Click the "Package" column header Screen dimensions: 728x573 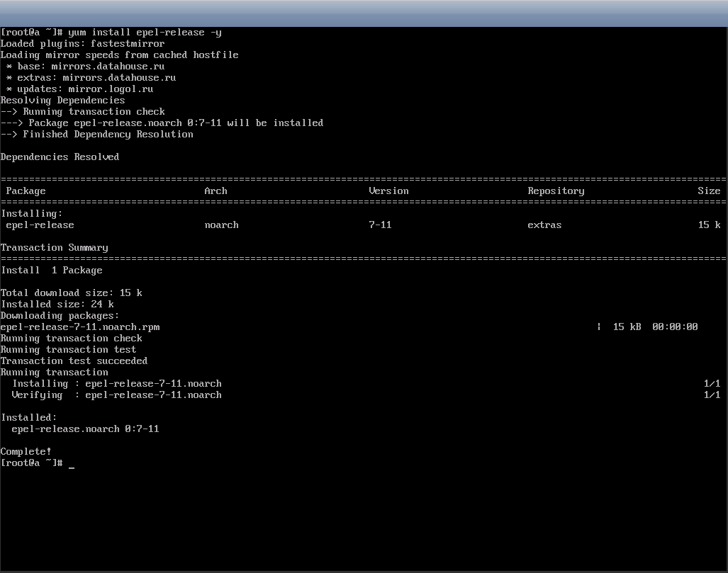26,191
